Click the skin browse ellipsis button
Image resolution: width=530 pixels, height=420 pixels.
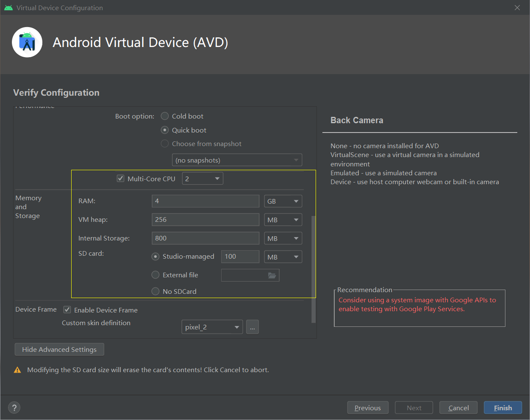point(253,327)
